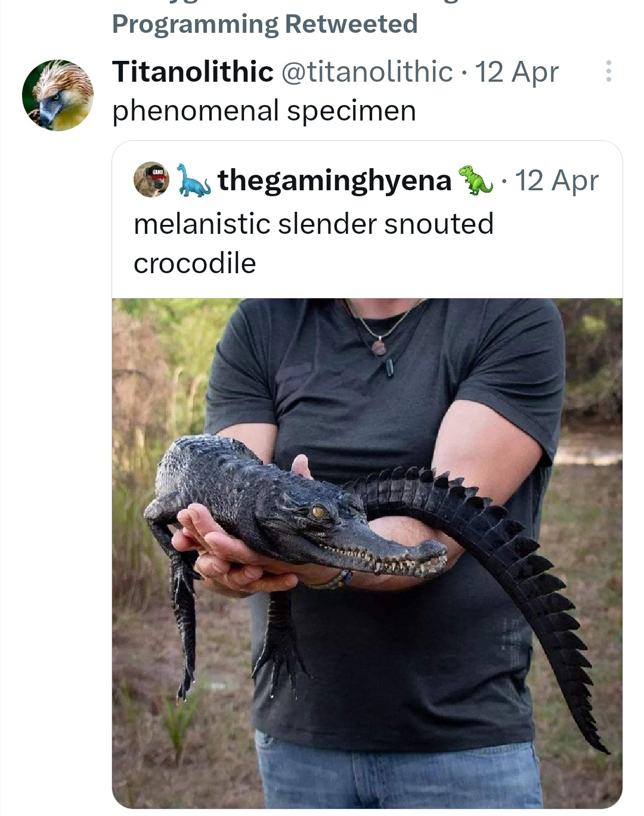This screenshot has height=816, width=644.
Task: Open thegaminghyena's small avatar
Action: point(151,180)
